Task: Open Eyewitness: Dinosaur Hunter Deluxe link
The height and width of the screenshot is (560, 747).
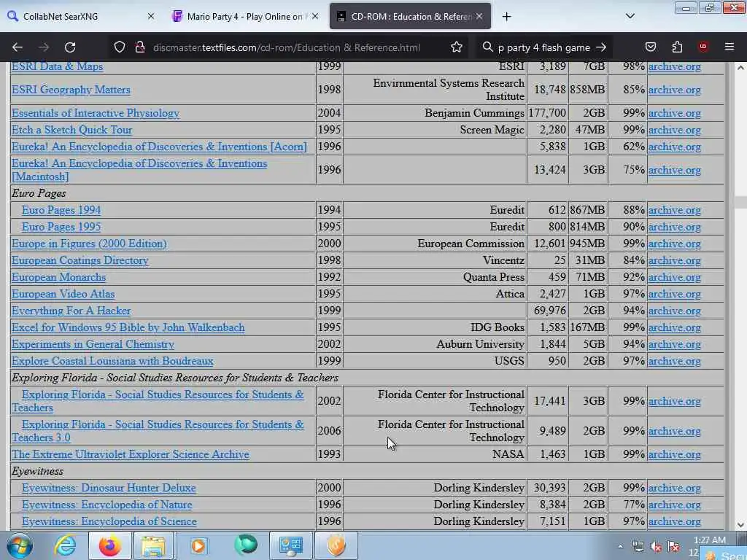Action: pos(109,488)
